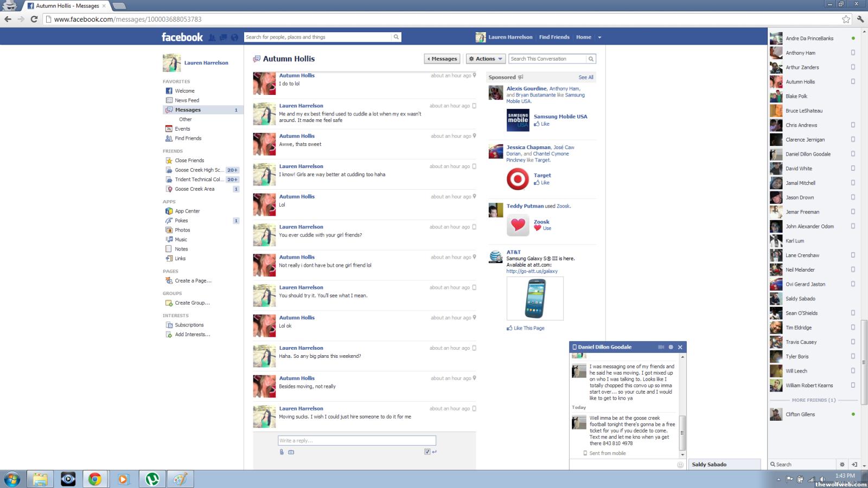868x488 pixels.
Task: Click the back to Messages button
Action: (442, 59)
